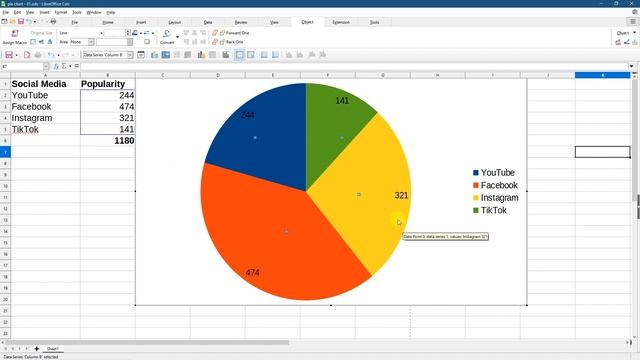The height and width of the screenshot is (360, 640).
Task: Click the Instagram legend entry
Action: [496, 198]
